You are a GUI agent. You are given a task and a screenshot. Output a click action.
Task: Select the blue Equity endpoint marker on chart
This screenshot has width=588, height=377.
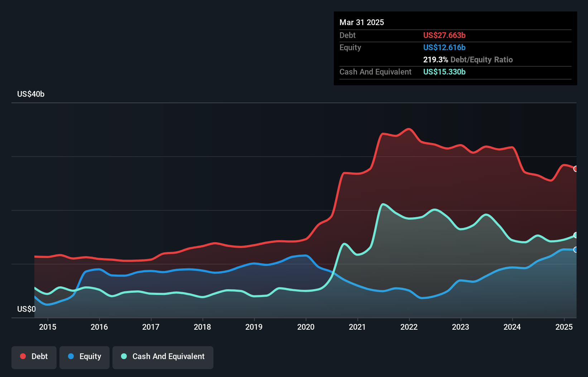pos(576,250)
